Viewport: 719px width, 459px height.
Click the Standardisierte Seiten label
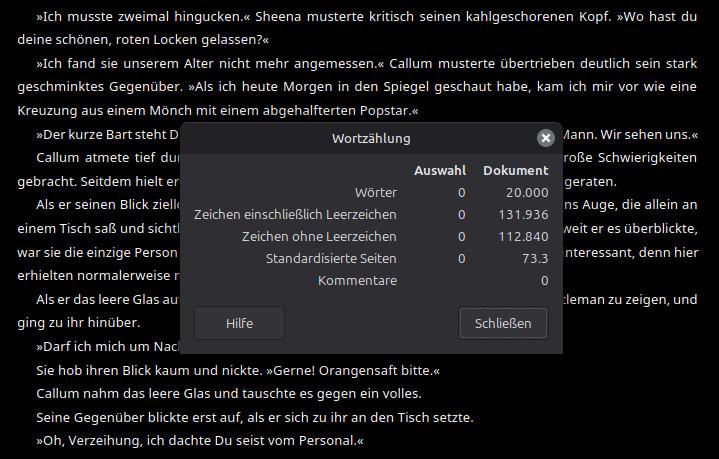(x=331, y=258)
